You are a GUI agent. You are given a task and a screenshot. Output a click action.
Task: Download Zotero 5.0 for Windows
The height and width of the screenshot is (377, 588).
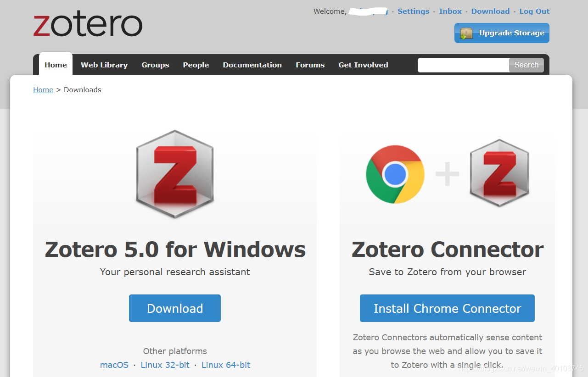point(175,308)
